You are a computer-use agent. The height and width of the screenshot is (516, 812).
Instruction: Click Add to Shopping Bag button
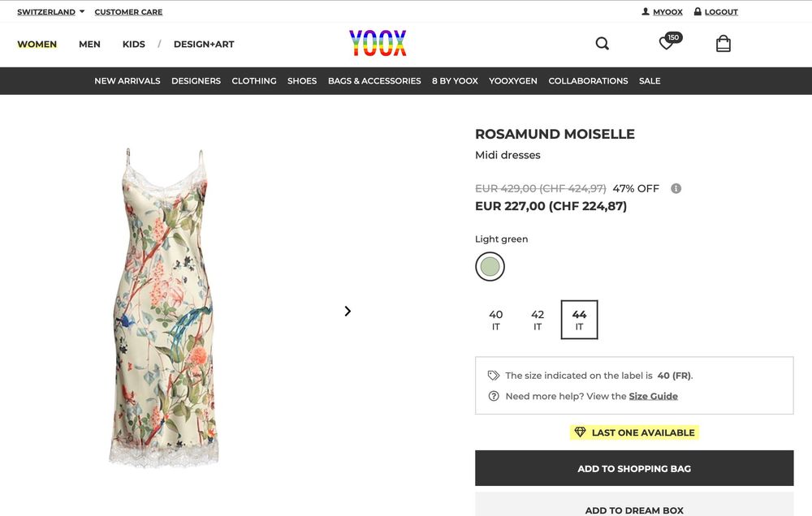click(x=634, y=468)
